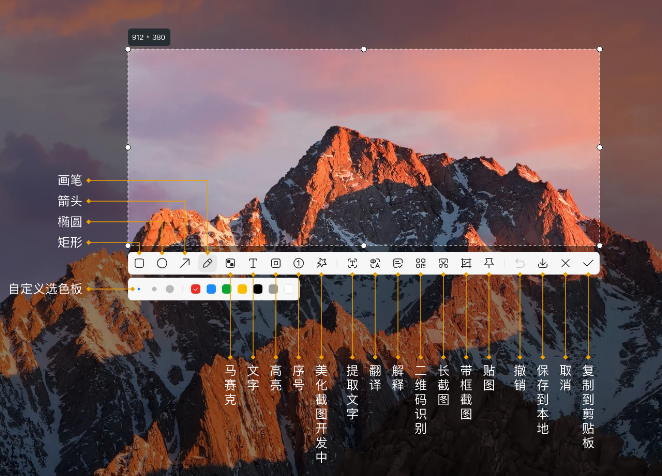Select the yellow color swatch

[x=242, y=289]
